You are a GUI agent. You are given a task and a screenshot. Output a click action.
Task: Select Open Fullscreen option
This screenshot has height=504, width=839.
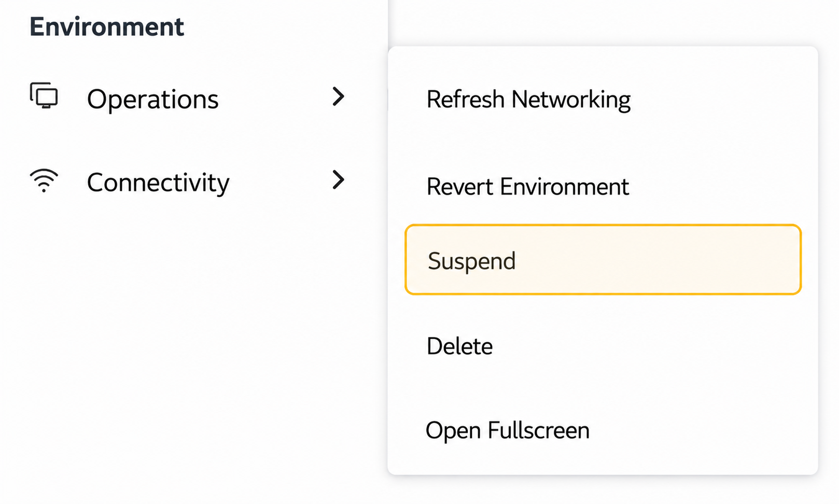point(508,430)
